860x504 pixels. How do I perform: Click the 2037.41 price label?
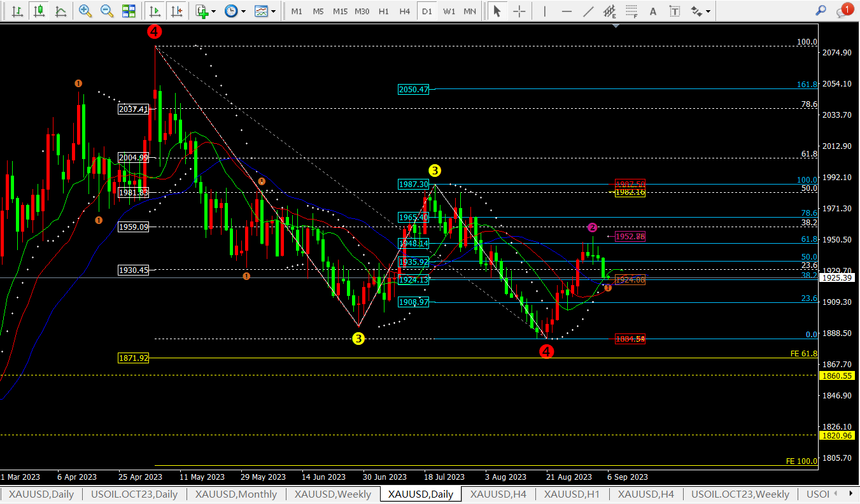tap(134, 109)
